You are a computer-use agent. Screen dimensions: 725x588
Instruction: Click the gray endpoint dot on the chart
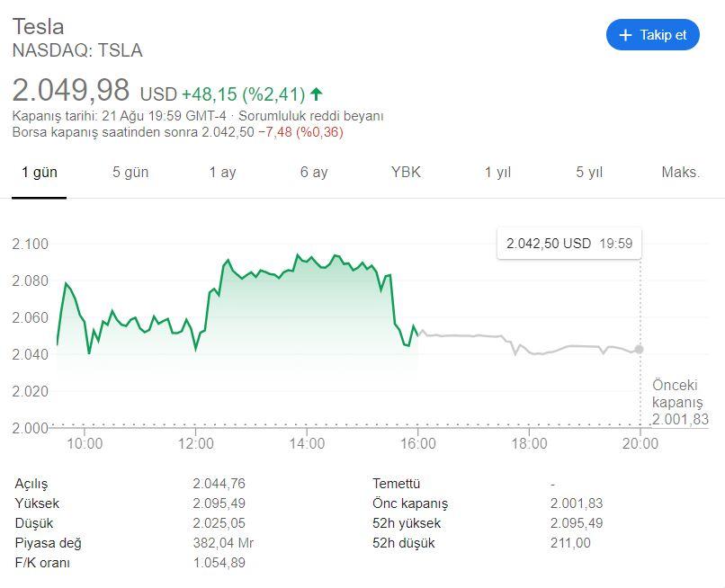(640, 348)
